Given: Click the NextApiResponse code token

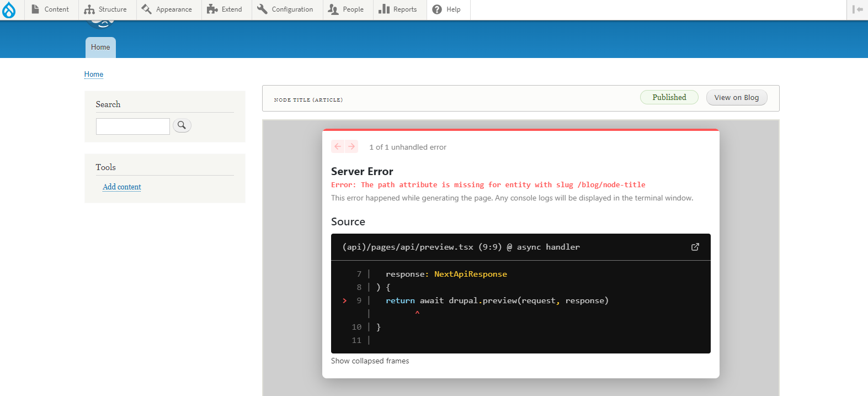Looking at the screenshot, I should tap(471, 274).
